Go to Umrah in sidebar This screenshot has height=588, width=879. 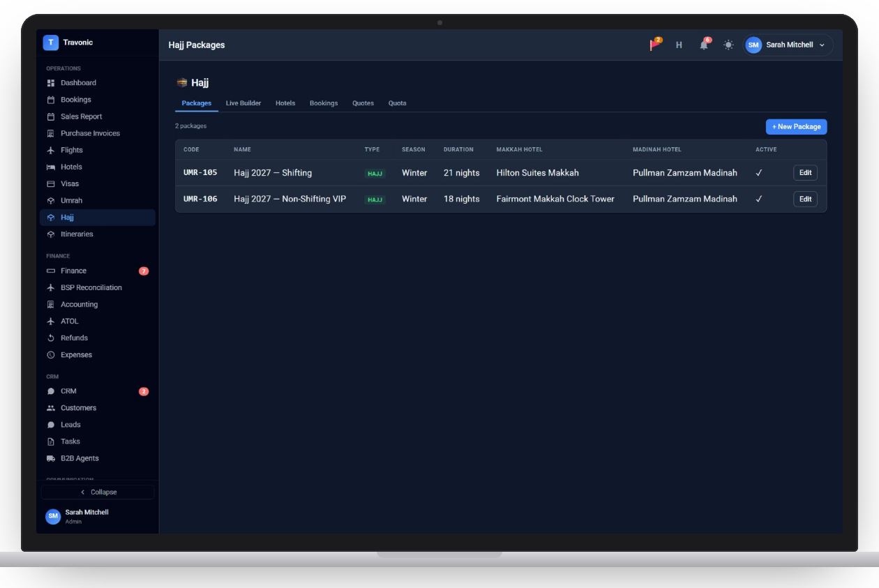[98, 200]
